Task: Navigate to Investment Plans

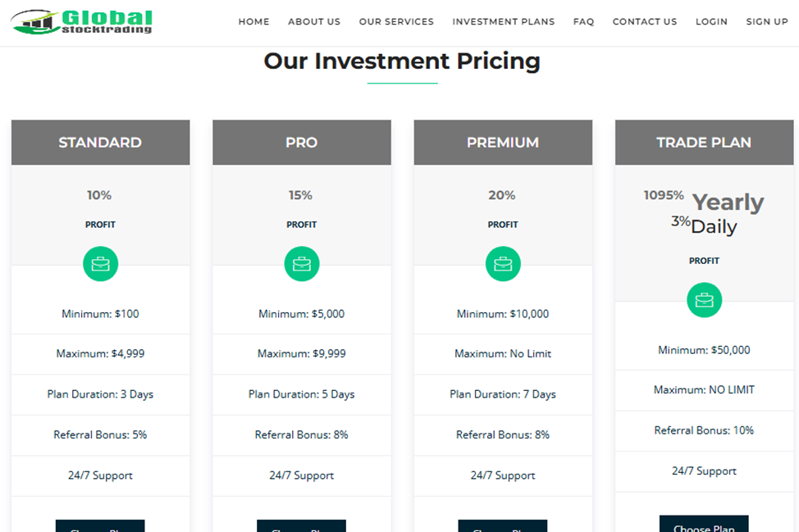Action: point(503,22)
